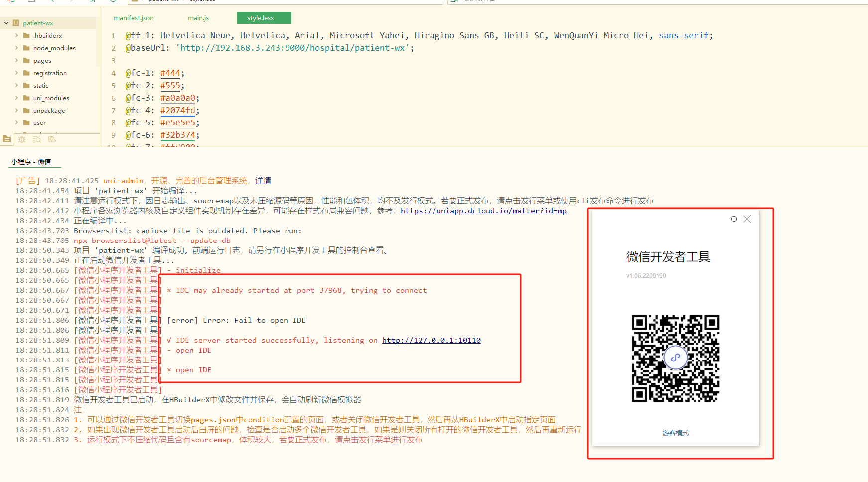This screenshot has width=868, height=482.
Task: Click the #e5e5e5 color value
Action: click(178, 122)
